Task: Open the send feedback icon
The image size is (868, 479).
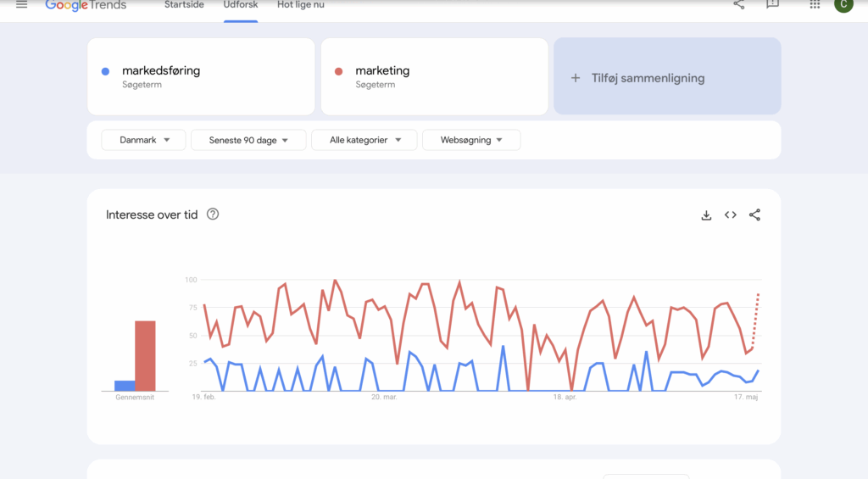Action: pos(772,5)
